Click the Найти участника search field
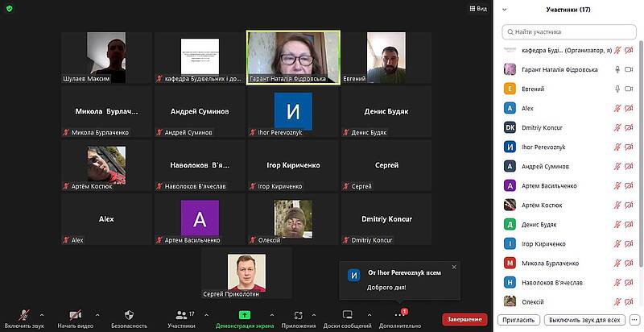644x332 pixels. pos(568,31)
